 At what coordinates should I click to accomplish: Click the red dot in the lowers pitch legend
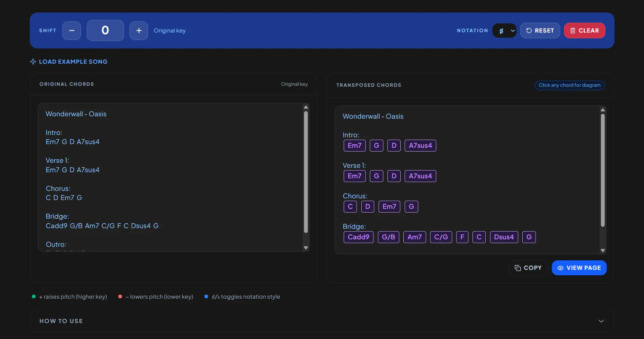tap(120, 297)
